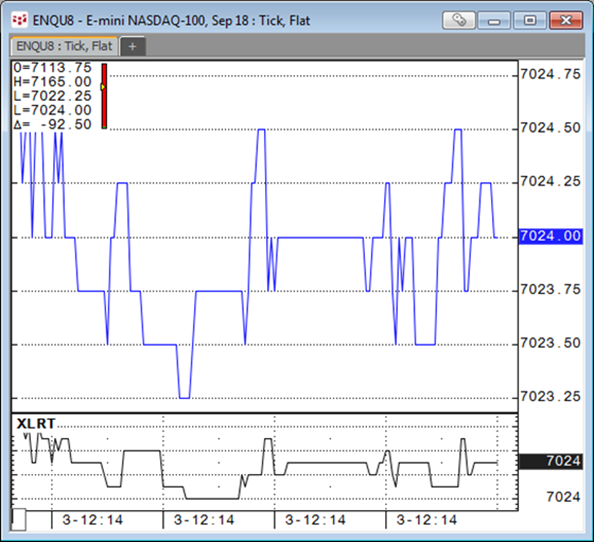Close the ENQU8 chart window

click(566, 20)
